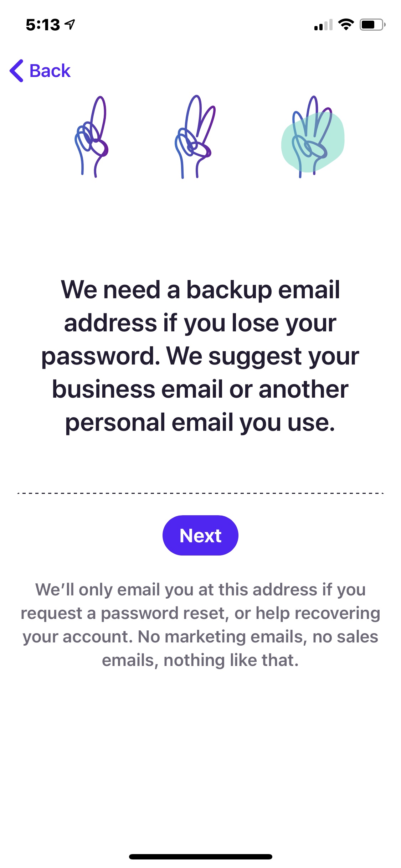Tap the location services arrow icon
The width and height of the screenshot is (401, 868).
(70, 25)
